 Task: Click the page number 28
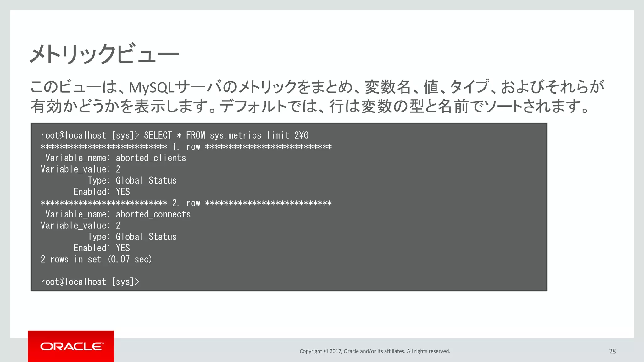(613, 351)
